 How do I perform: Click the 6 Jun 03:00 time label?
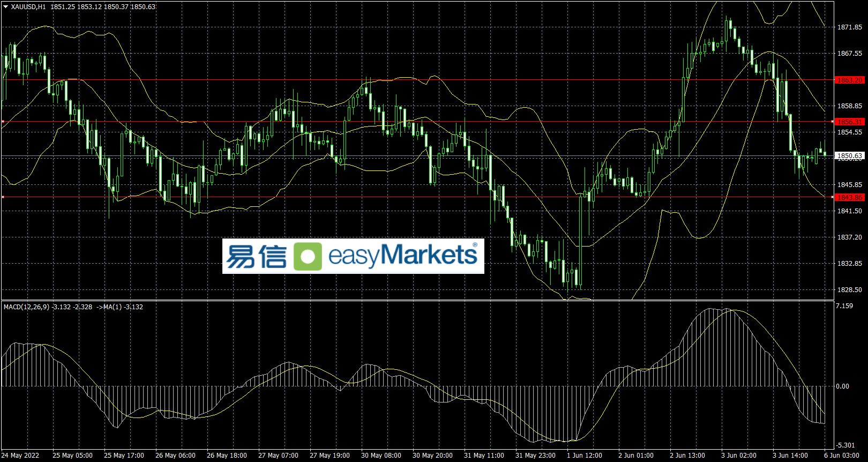[x=842, y=456]
